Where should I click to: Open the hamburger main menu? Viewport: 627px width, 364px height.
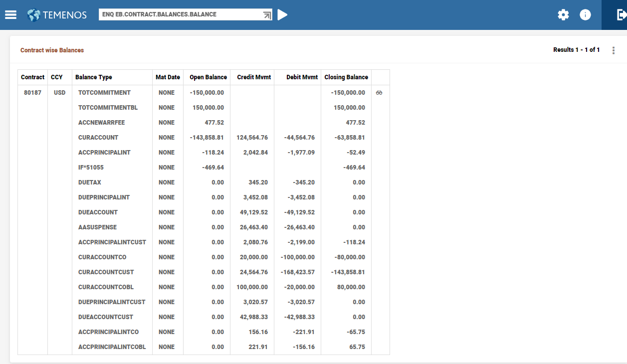tap(10, 14)
